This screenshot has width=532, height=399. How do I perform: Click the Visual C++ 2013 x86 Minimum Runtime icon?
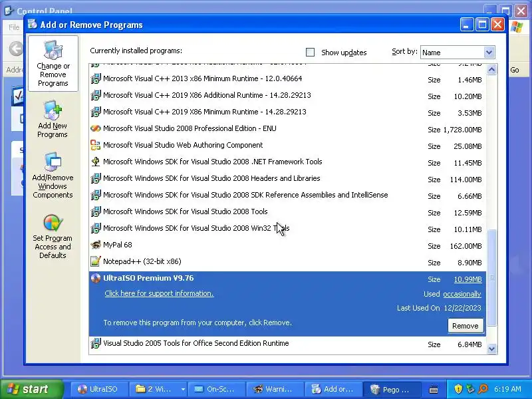pos(96,78)
